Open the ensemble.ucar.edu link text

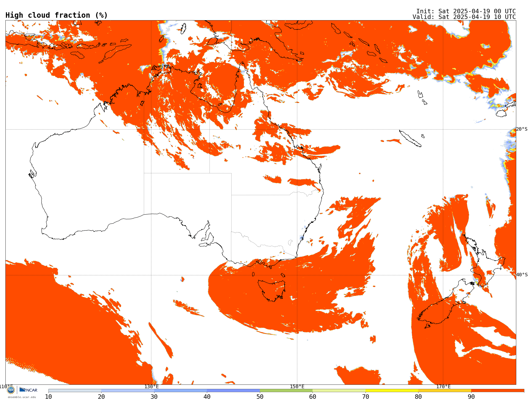click(22, 397)
